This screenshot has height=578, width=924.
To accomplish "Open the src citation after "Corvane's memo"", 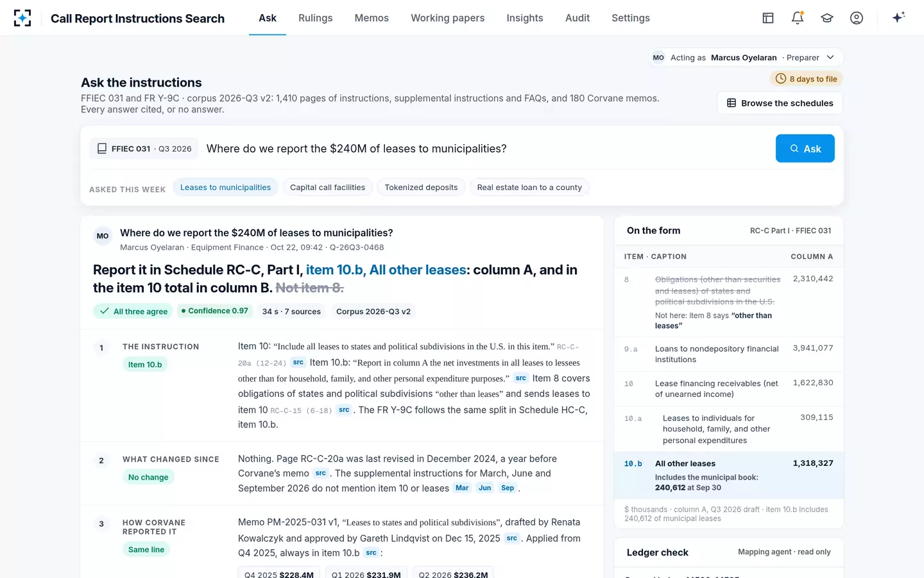I will tap(321, 473).
